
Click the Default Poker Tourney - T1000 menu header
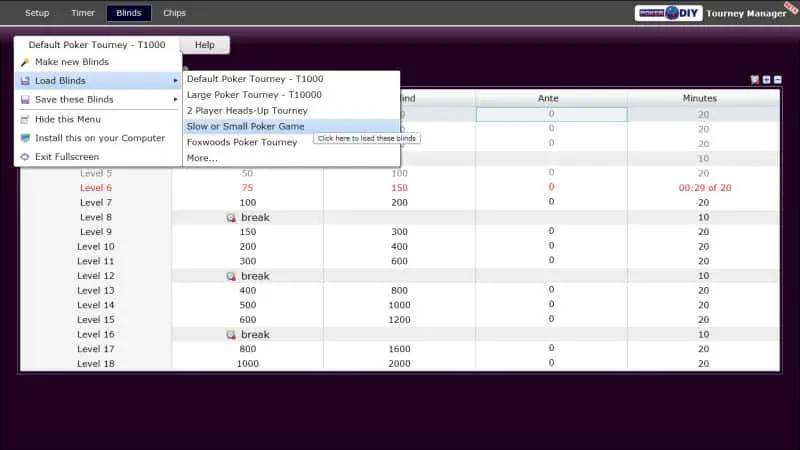pos(97,45)
